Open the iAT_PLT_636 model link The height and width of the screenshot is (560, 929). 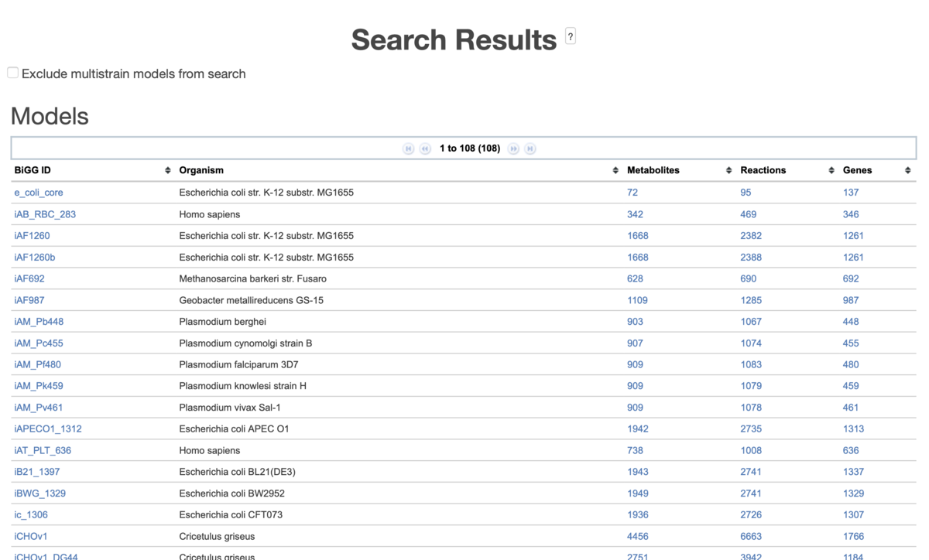[43, 450]
